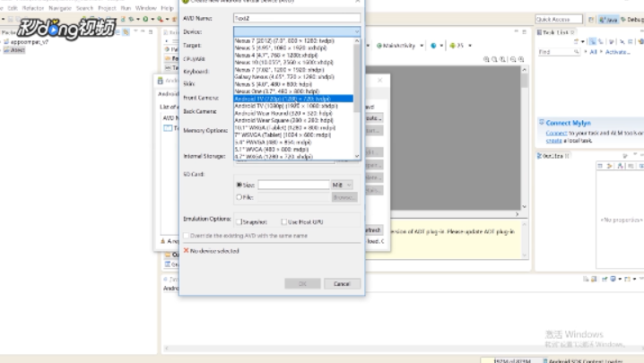
Task: Open the Help menu
Action: (x=167, y=8)
